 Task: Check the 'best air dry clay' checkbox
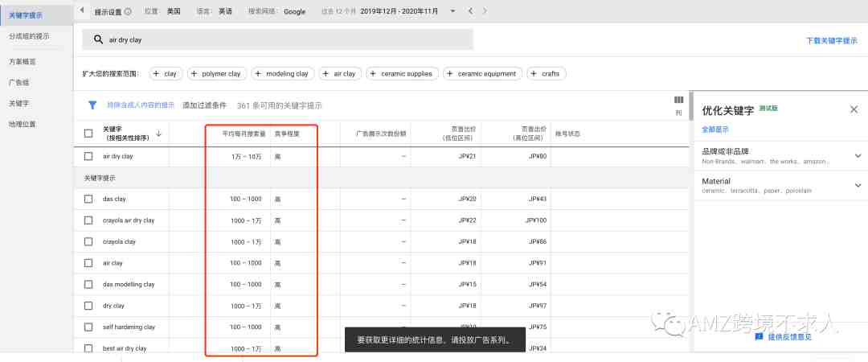click(88, 348)
